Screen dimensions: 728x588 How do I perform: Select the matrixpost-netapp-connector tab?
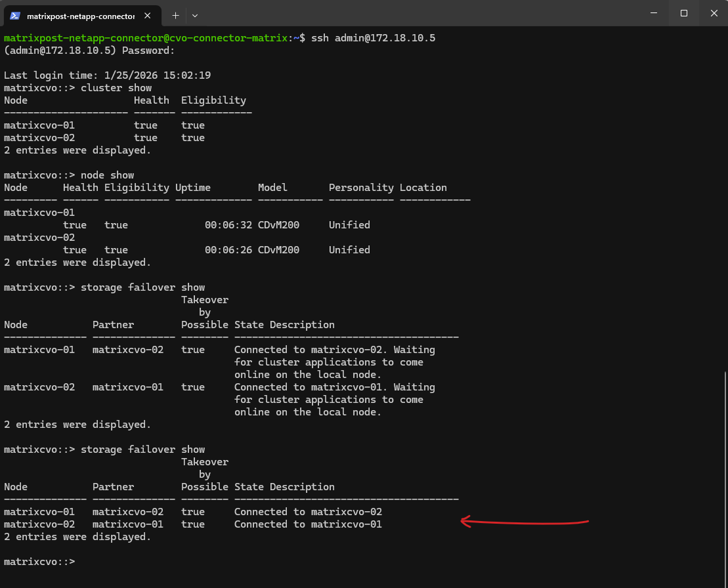point(80,15)
